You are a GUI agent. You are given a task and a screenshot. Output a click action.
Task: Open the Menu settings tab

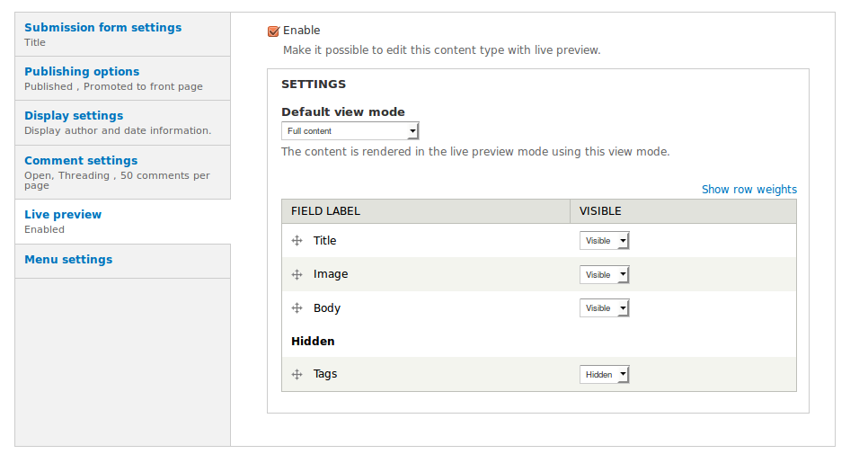[68, 260]
